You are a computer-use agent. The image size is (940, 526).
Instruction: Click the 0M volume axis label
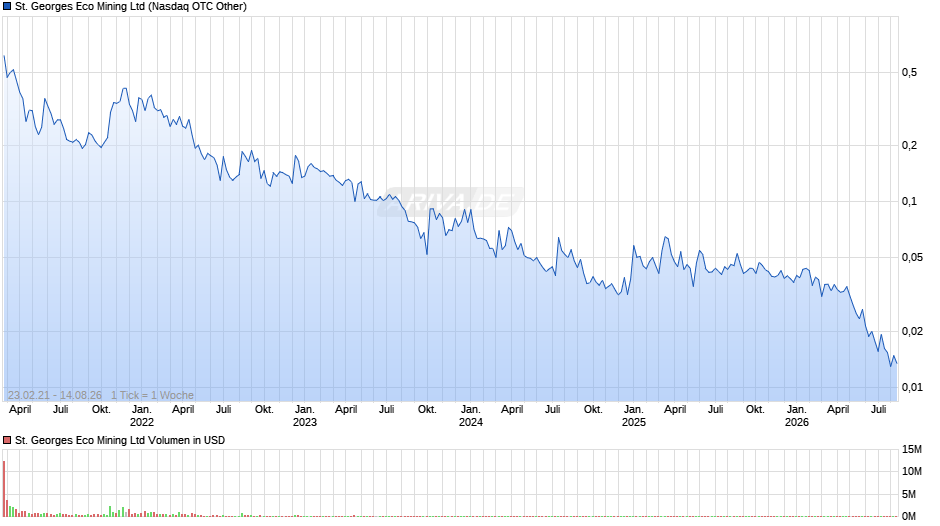(x=909, y=516)
